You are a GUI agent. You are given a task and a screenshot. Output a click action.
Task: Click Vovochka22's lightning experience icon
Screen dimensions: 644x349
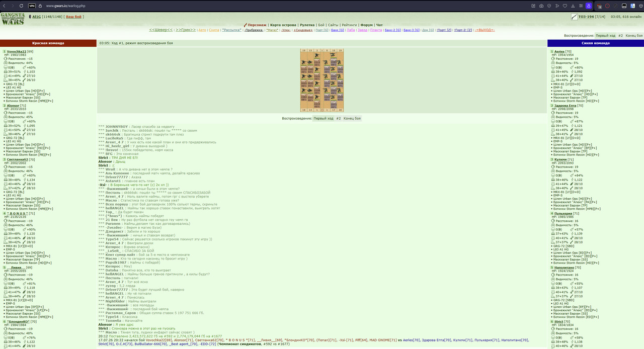point(25,71)
